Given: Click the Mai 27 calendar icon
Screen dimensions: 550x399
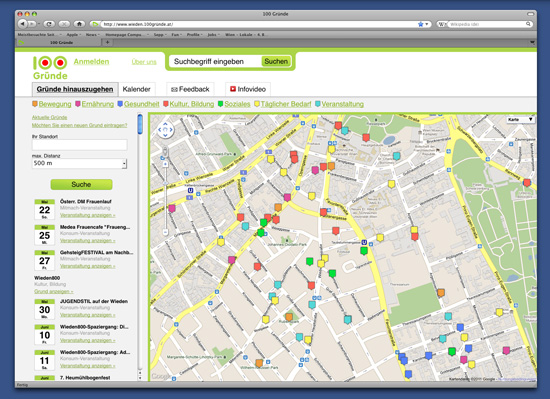Looking at the screenshot, I should (45, 260).
